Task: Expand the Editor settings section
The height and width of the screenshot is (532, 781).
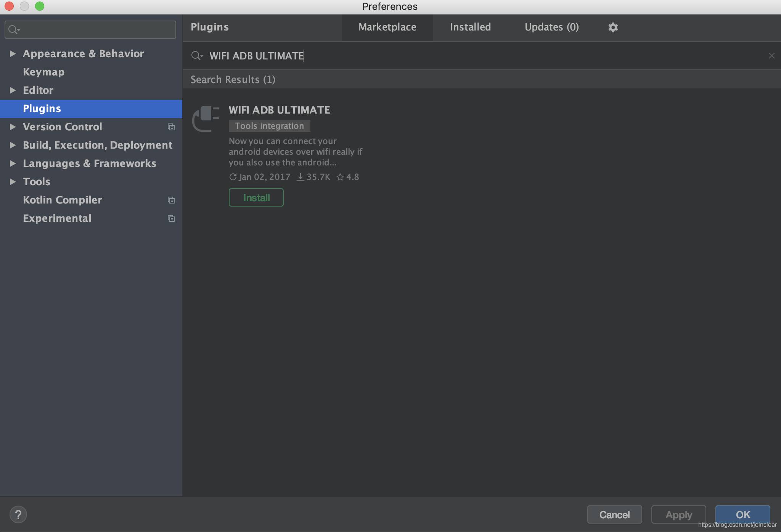Action: click(13, 90)
